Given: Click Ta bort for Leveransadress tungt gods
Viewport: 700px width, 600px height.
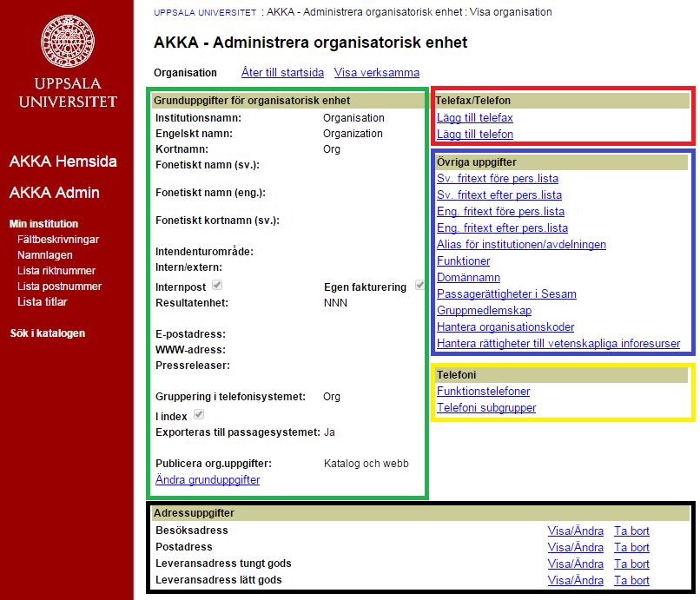Looking at the screenshot, I should click(x=631, y=564).
